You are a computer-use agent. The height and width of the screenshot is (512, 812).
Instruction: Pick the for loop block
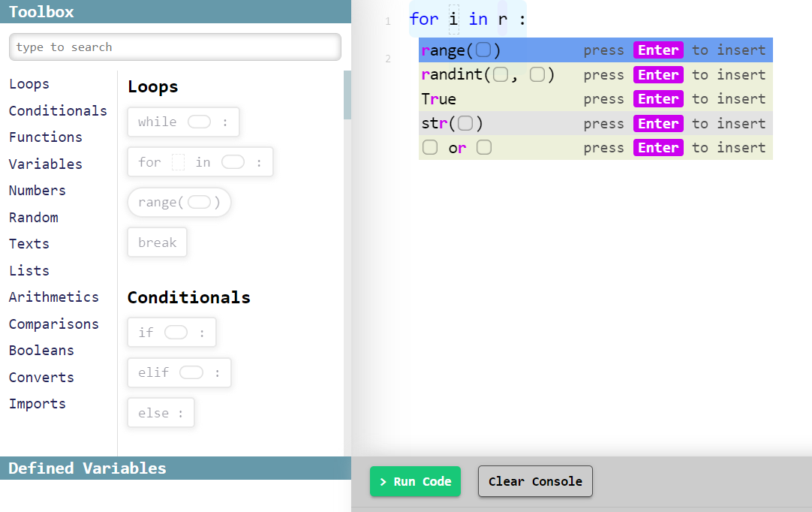200,161
